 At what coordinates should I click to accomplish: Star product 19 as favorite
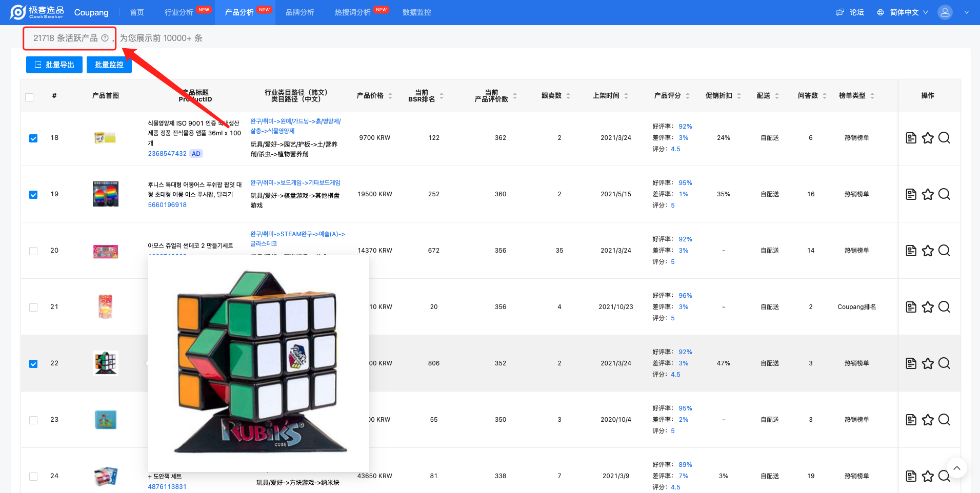pos(927,194)
